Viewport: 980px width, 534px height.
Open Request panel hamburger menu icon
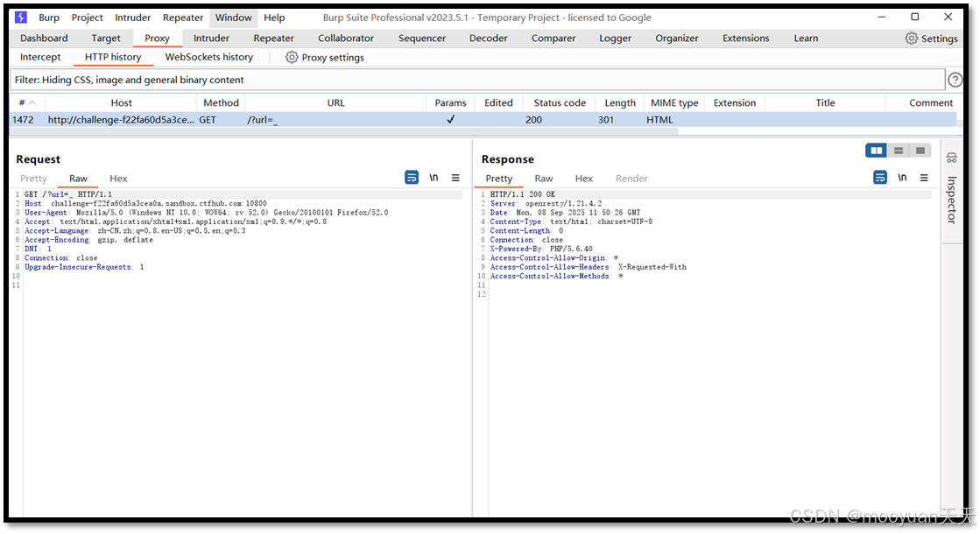point(455,178)
